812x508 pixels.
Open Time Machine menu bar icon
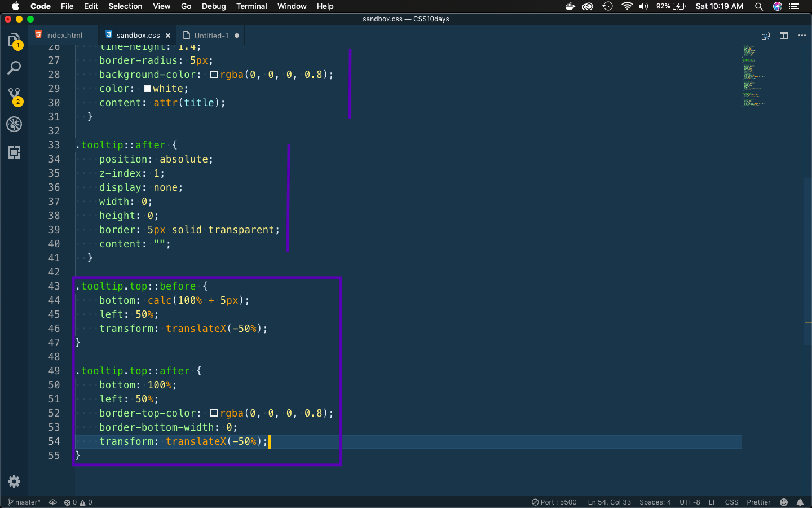coord(607,6)
